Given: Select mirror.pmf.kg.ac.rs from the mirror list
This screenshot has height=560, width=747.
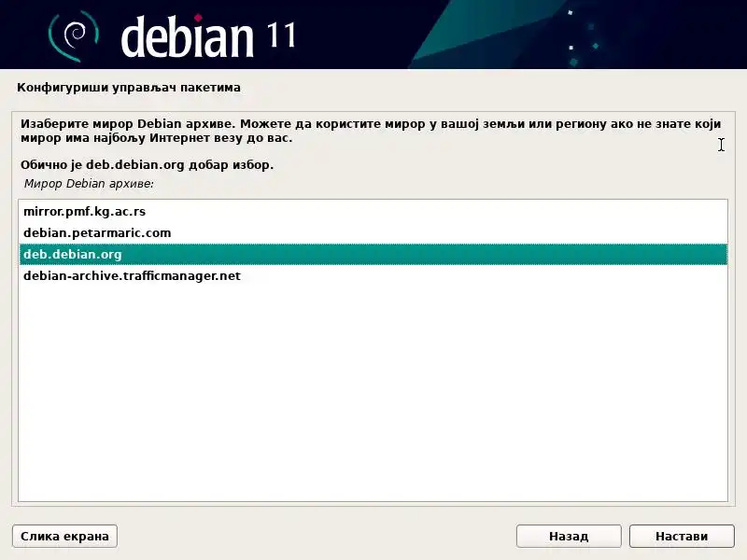Looking at the screenshot, I should point(373,212).
